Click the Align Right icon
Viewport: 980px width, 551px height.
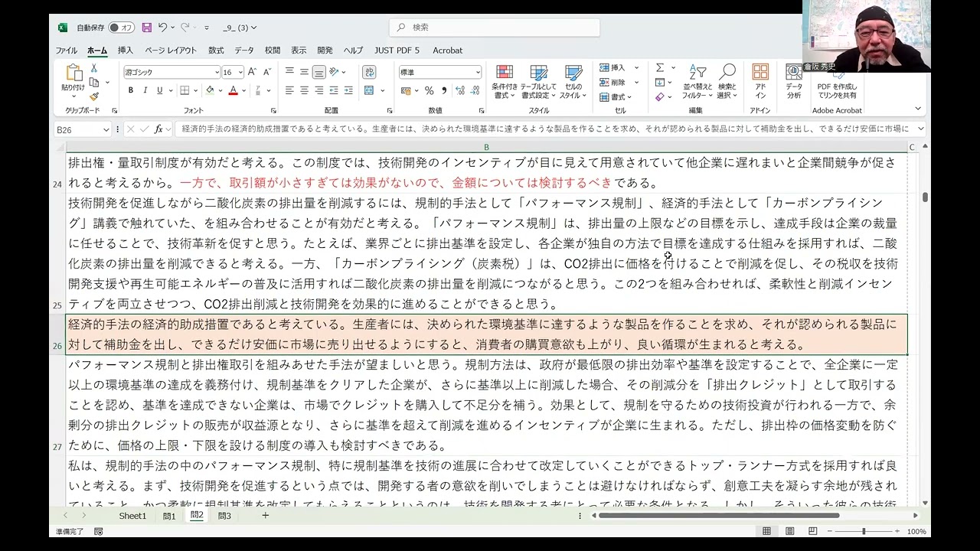tap(318, 90)
